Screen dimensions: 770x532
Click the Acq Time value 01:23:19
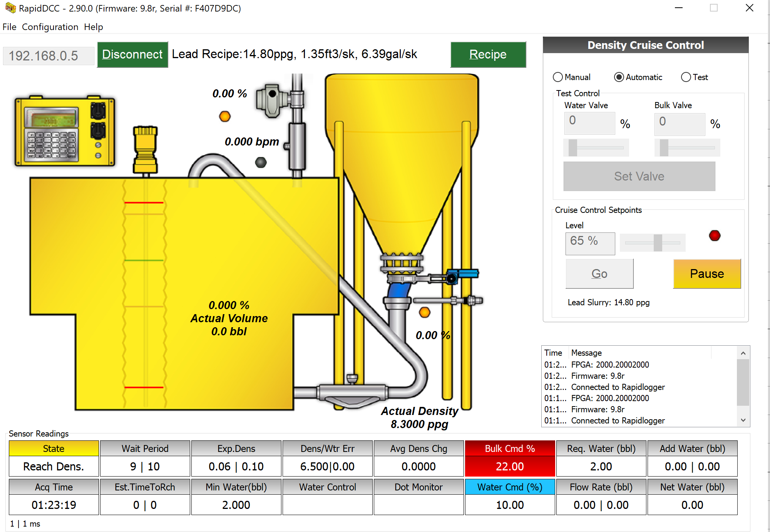pyautogui.click(x=54, y=505)
